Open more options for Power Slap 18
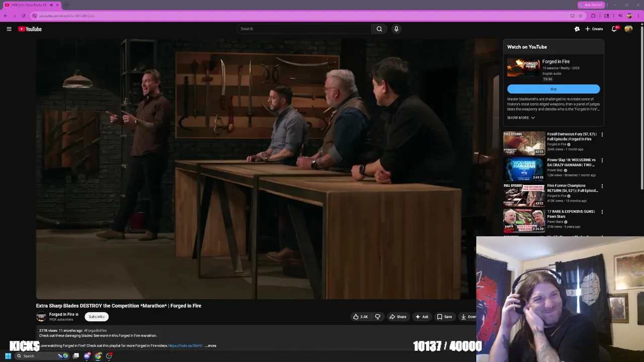The height and width of the screenshot is (362, 644). coord(602,160)
